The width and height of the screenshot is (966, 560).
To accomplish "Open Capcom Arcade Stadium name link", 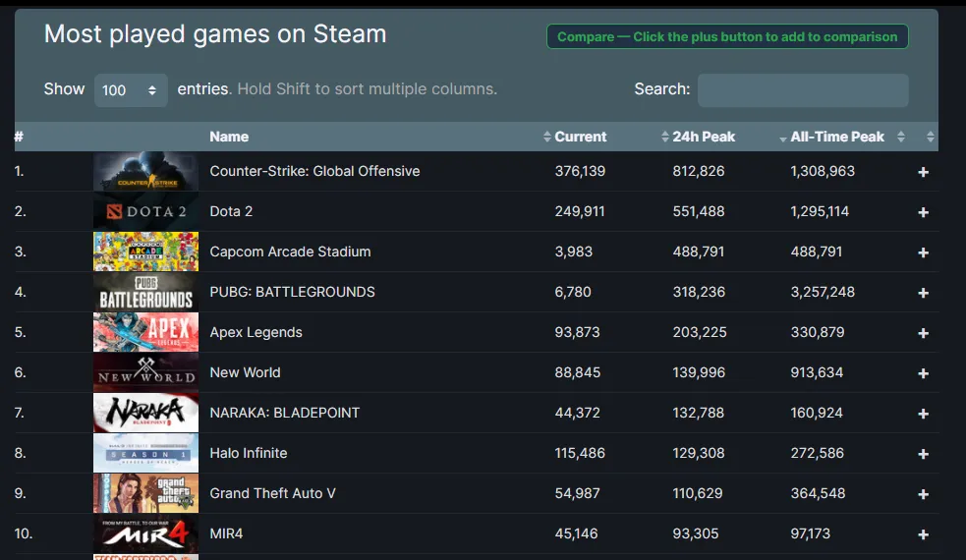I will coord(290,252).
